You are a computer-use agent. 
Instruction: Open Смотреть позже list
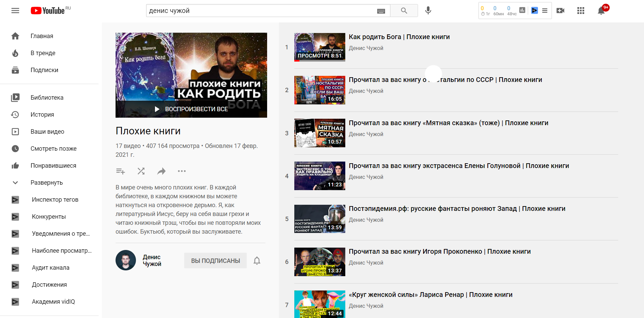[49, 149]
